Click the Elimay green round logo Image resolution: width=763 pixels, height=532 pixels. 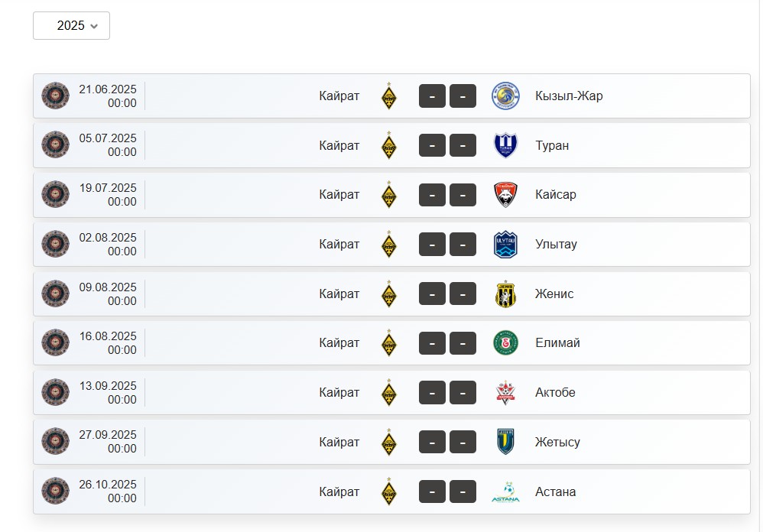click(x=505, y=343)
